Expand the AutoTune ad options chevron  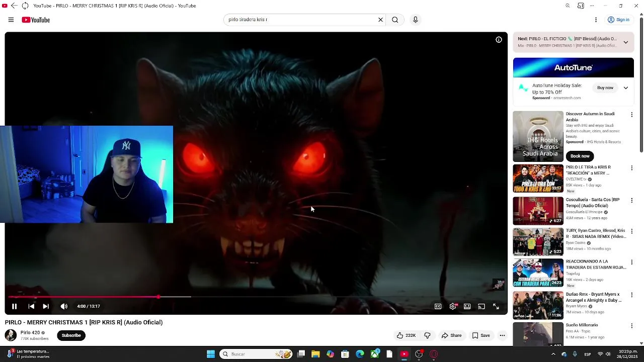pyautogui.click(x=626, y=88)
